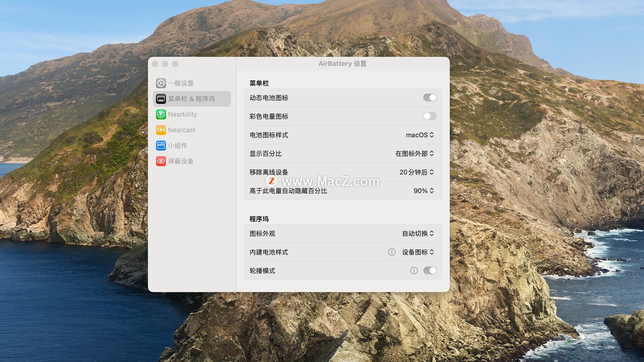Click the 轮播模式 label
Screen dimensions: 644x362
pyautogui.click(x=262, y=271)
